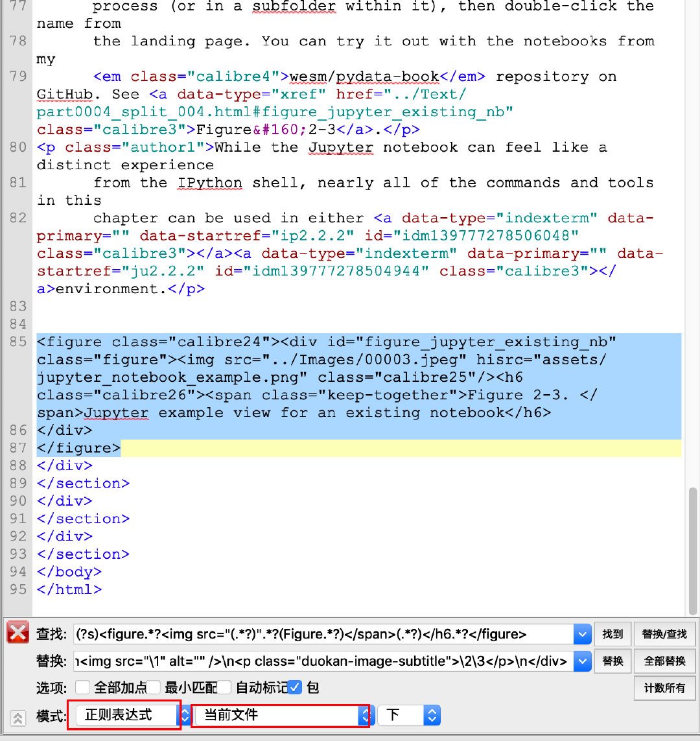Click the "xref" data-type value text

(299, 95)
